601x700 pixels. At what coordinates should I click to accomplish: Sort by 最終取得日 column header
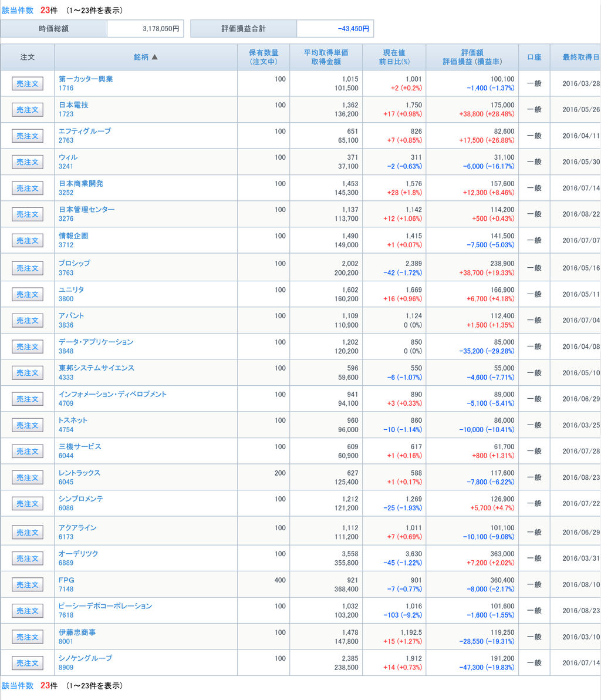[x=581, y=57]
